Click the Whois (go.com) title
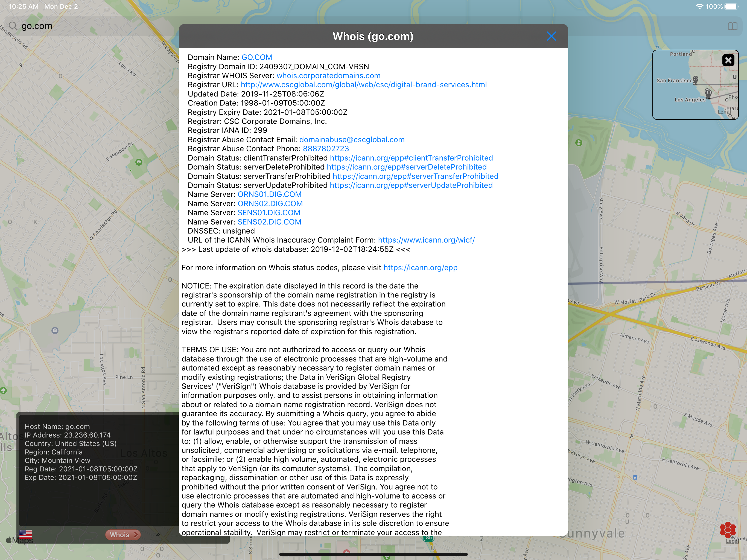Screen dimensions: 747x560 pos(373,36)
